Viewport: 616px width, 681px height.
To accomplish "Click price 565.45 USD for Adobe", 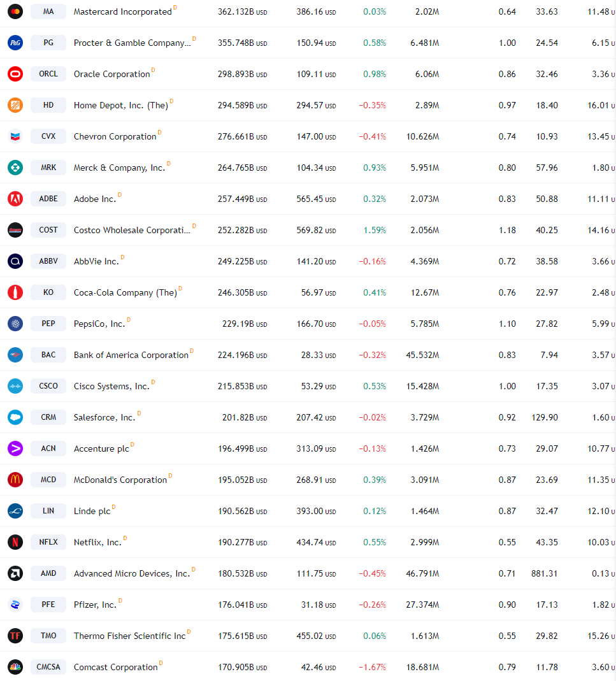I will (316, 199).
